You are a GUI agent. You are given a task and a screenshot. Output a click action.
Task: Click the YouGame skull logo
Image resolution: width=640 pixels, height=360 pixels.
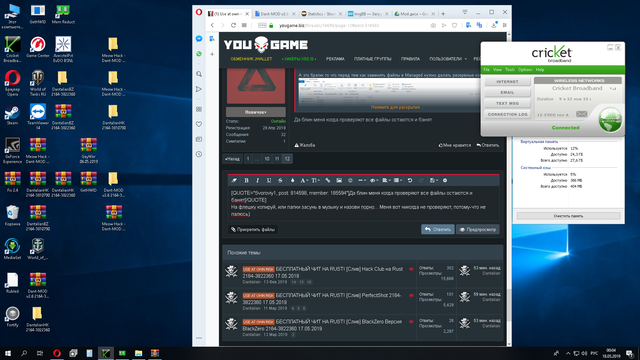(266, 44)
